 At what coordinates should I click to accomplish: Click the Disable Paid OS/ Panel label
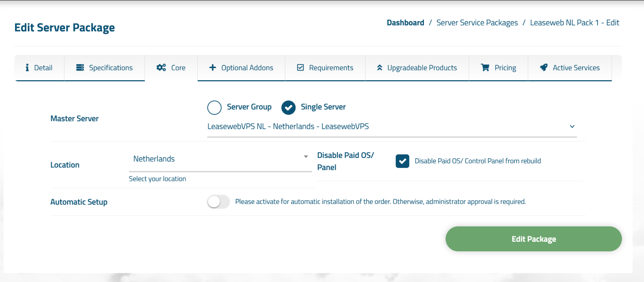pyautogui.click(x=346, y=161)
